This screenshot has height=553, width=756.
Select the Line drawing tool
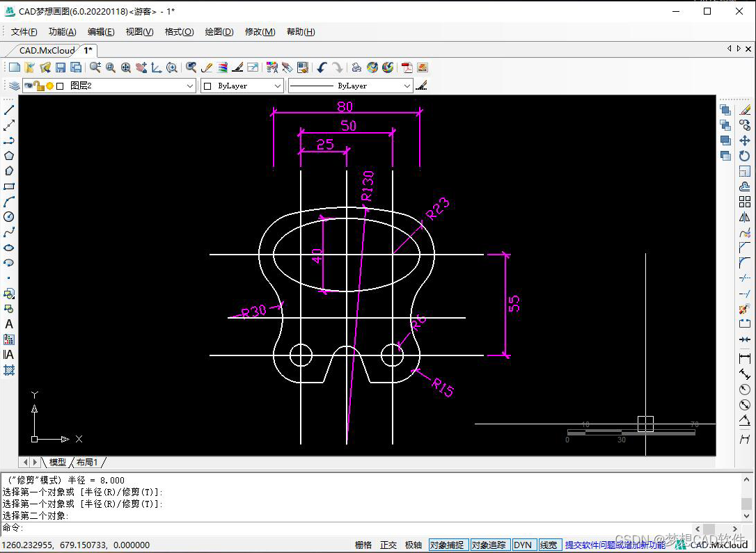click(8, 110)
